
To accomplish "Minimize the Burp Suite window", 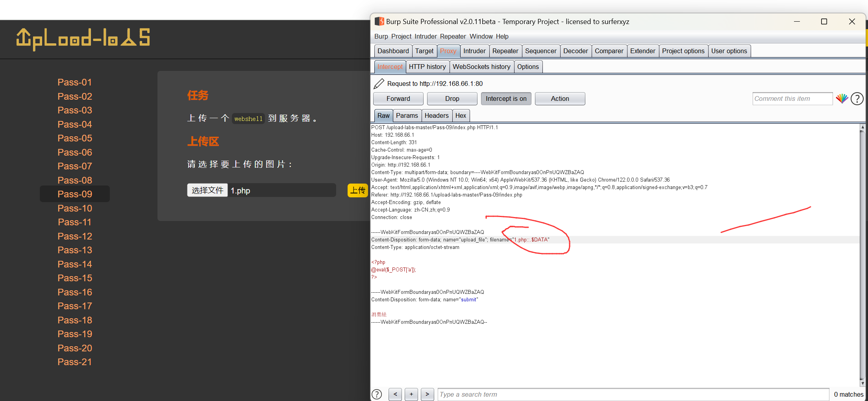I will (797, 22).
